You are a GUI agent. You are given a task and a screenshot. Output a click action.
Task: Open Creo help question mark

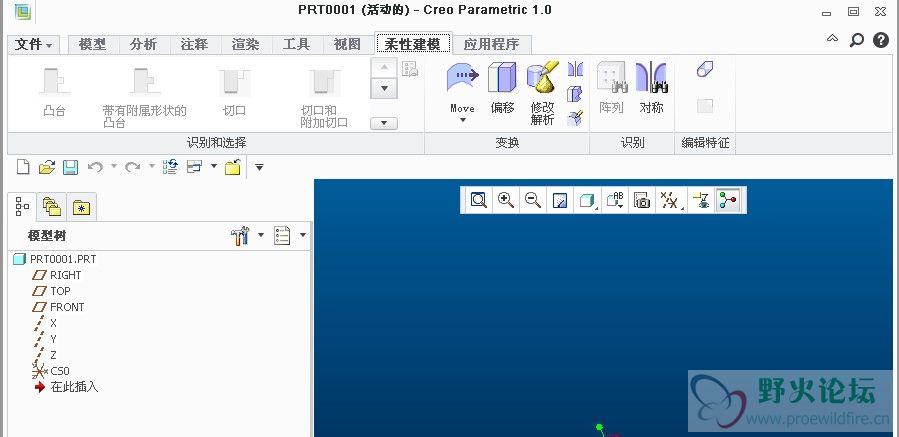[x=881, y=40]
